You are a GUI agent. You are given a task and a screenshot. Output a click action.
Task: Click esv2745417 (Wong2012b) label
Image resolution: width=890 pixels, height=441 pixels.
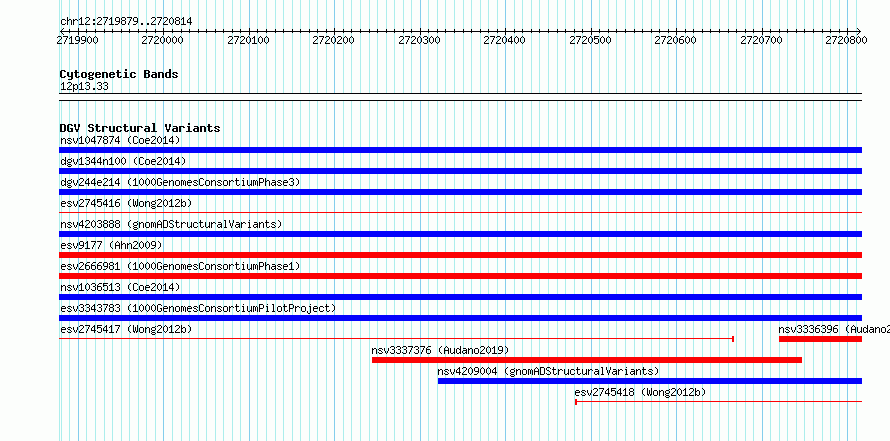(126, 329)
